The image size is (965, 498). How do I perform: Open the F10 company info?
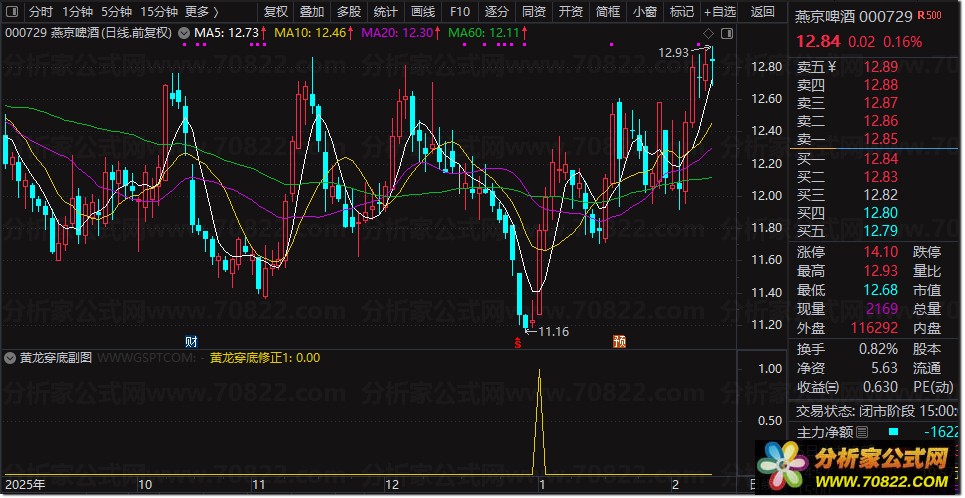[460, 12]
